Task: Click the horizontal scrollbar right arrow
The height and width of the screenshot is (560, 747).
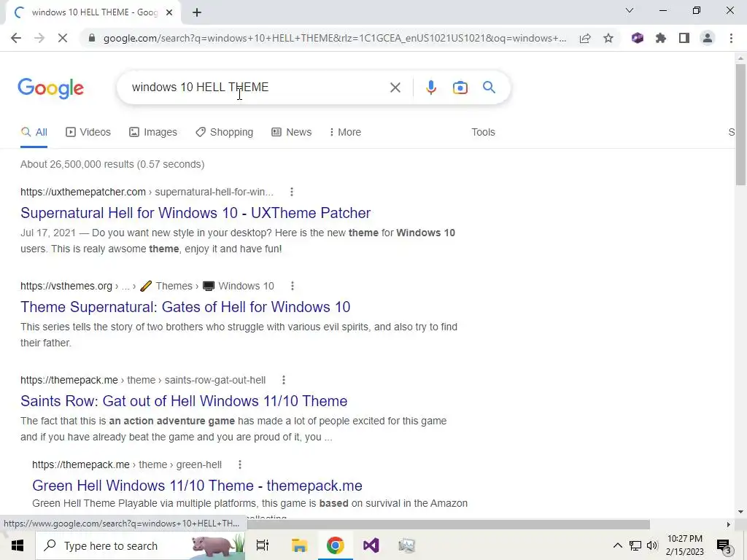Action: click(x=729, y=524)
